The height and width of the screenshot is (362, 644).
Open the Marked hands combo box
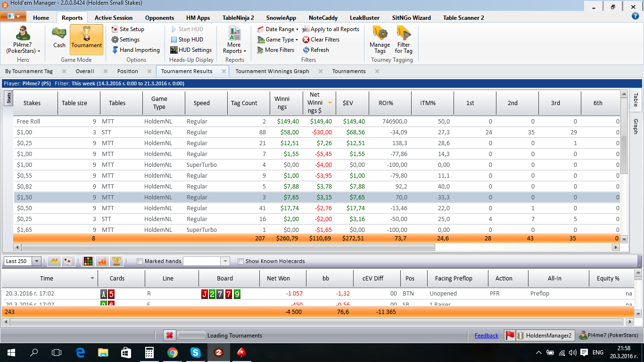206,261
